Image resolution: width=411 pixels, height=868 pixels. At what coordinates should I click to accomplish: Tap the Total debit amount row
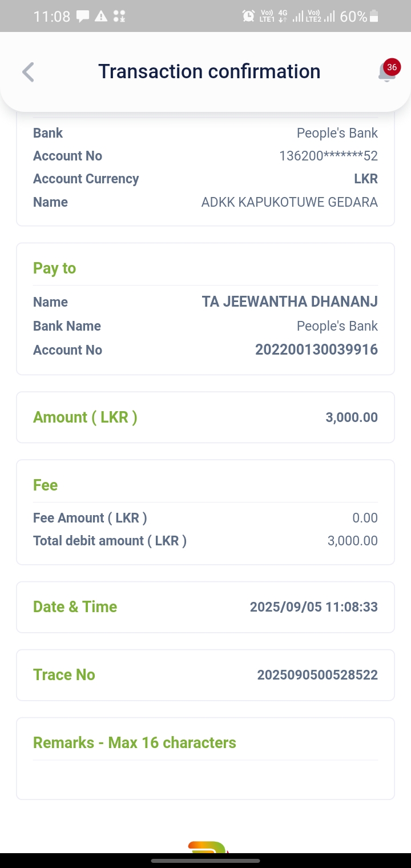[205, 541]
